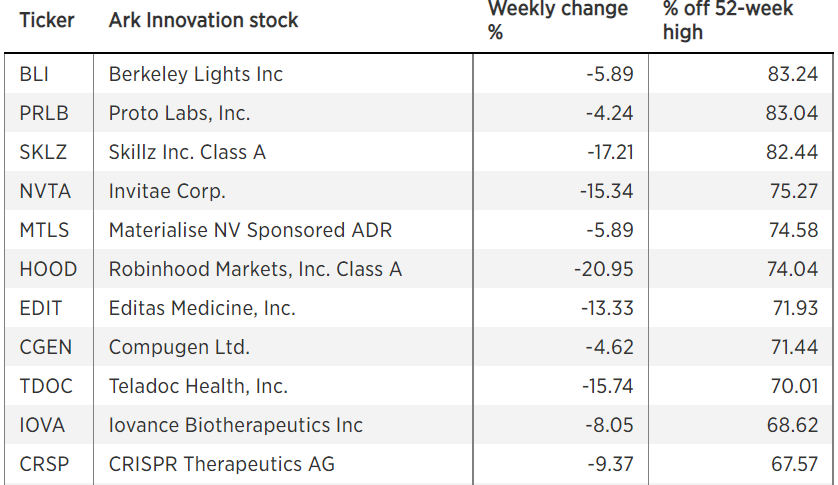Select Invitae Corp. 52-week value 75.27
This screenshot has width=838, height=485.
[x=794, y=191]
